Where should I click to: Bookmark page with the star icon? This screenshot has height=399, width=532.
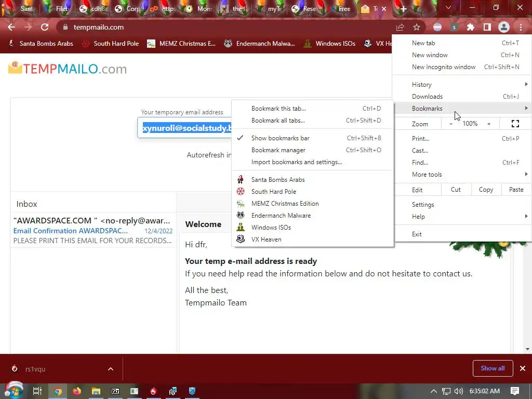coord(417,27)
